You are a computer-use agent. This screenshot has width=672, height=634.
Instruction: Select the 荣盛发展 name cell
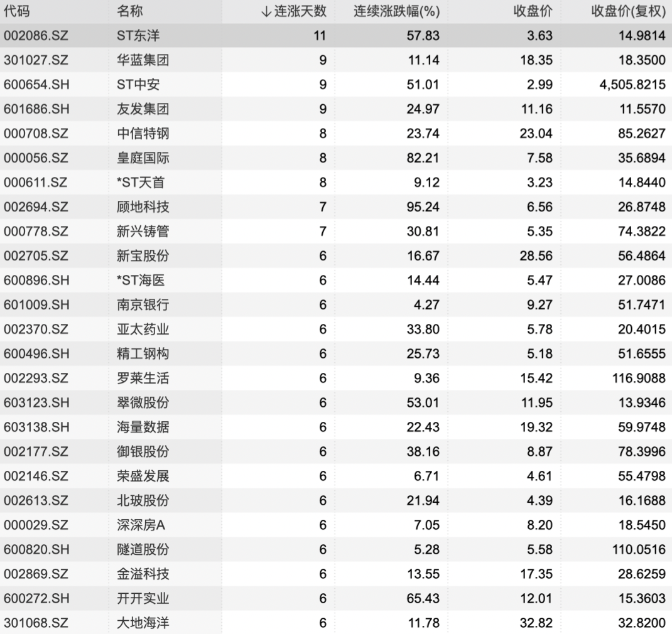(x=143, y=476)
